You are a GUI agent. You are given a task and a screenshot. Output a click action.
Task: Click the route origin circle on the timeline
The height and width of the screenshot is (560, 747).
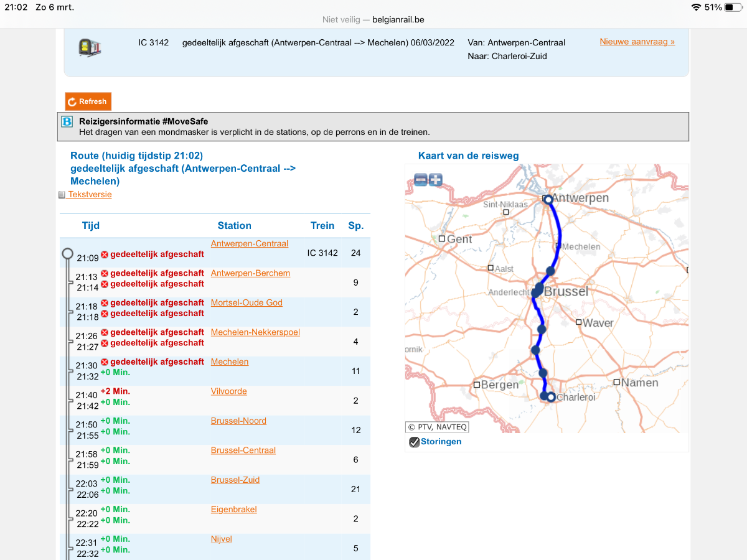click(x=68, y=253)
